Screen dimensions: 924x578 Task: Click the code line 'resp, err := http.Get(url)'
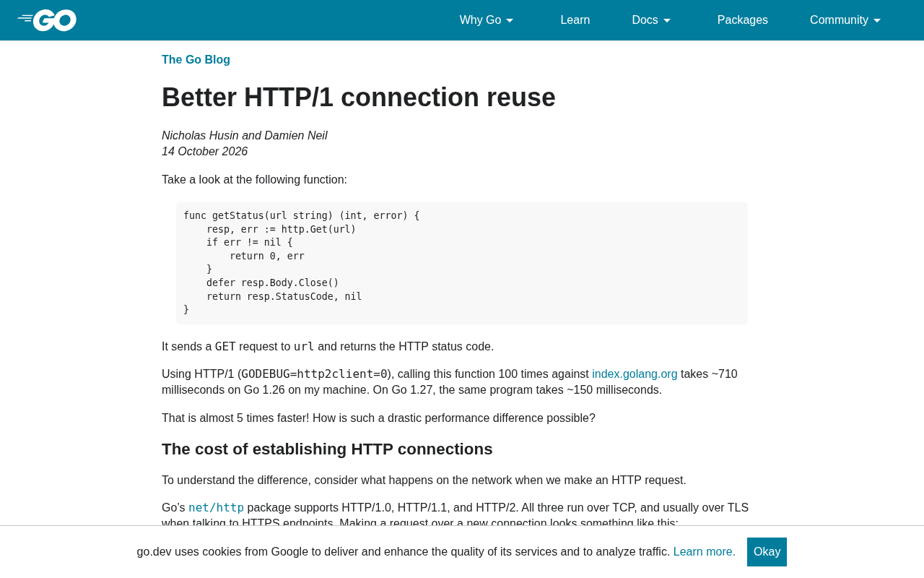click(282, 229)
